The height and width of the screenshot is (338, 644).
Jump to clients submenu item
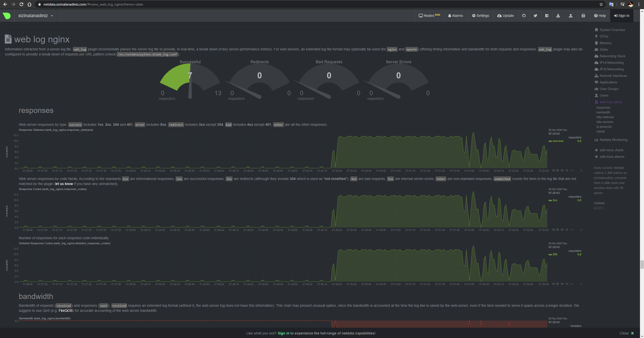[x=600, y=132]
